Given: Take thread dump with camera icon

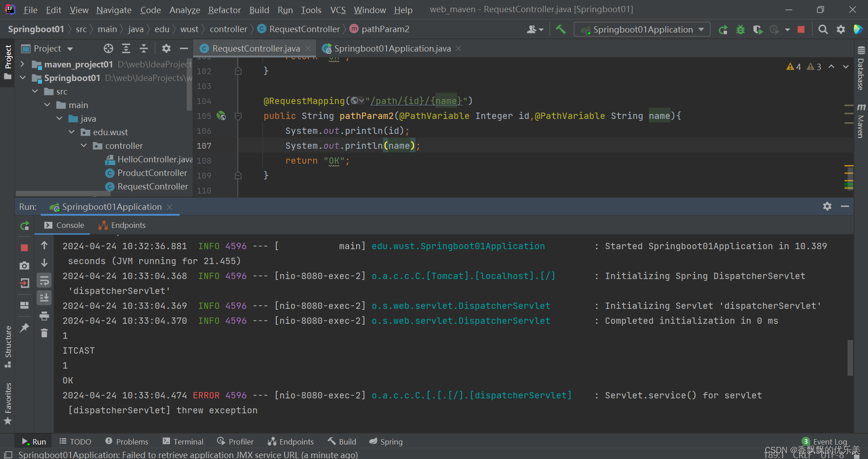Looking at the screenshot, I should pyautogui.click(x=25, y=266).
